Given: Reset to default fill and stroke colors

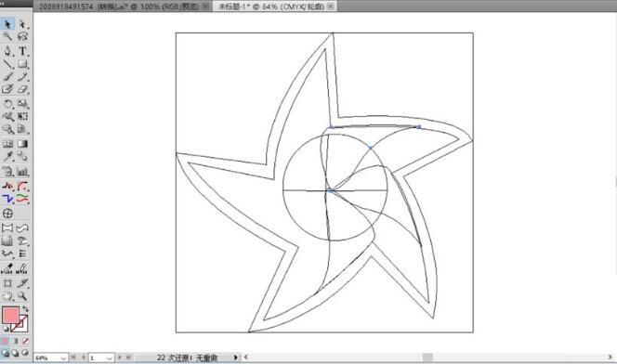Looking at the screenshot, I should tap(6, 328).
